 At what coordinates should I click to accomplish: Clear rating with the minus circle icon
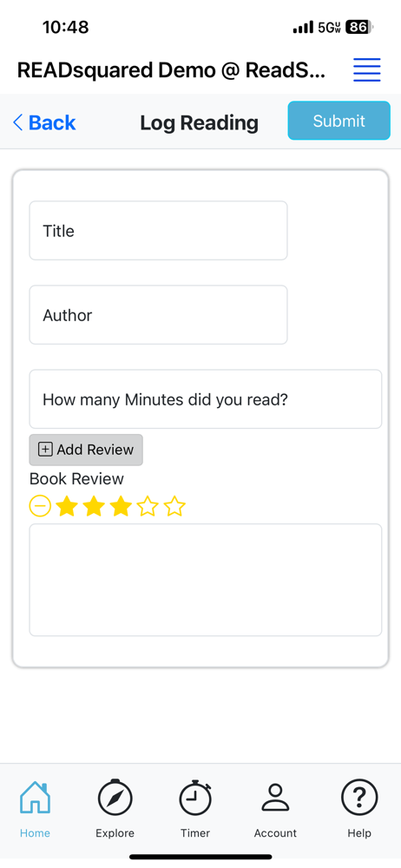pyautogui.click(x=40, y=506)
